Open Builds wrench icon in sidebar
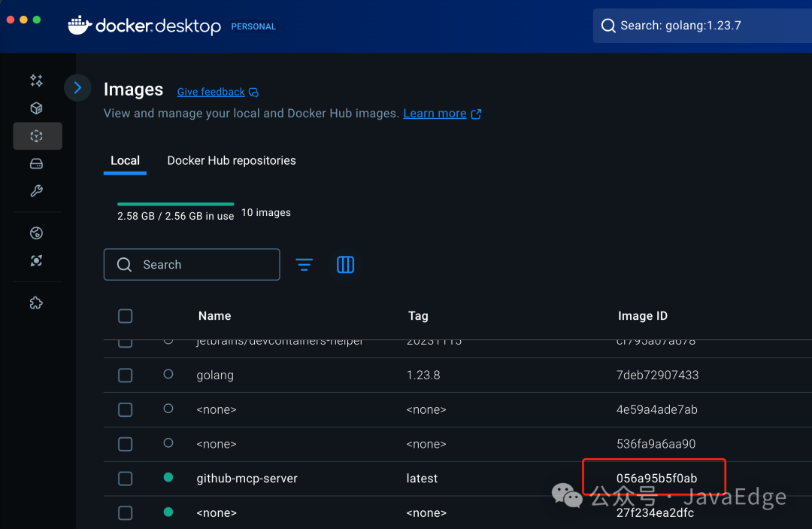Screen dimensions: 812x529 pos(36,190)
